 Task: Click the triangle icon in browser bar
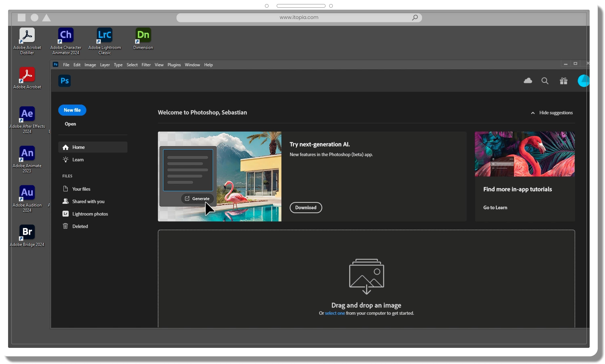(46, 18)
